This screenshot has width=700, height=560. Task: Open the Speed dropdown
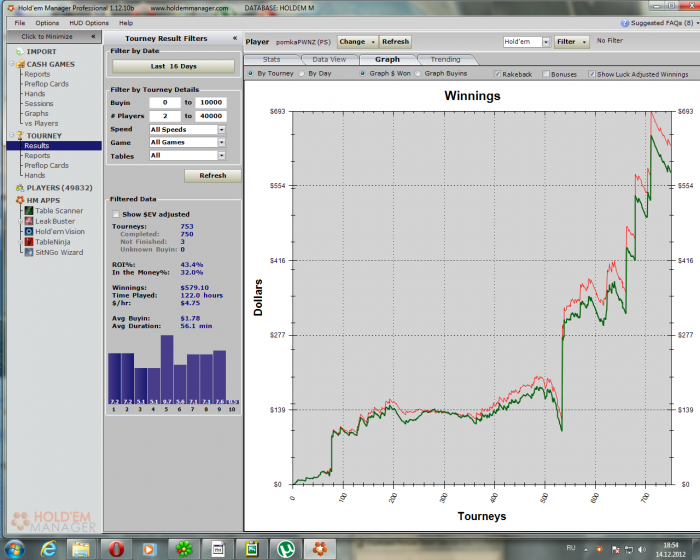tap(221, 130)
